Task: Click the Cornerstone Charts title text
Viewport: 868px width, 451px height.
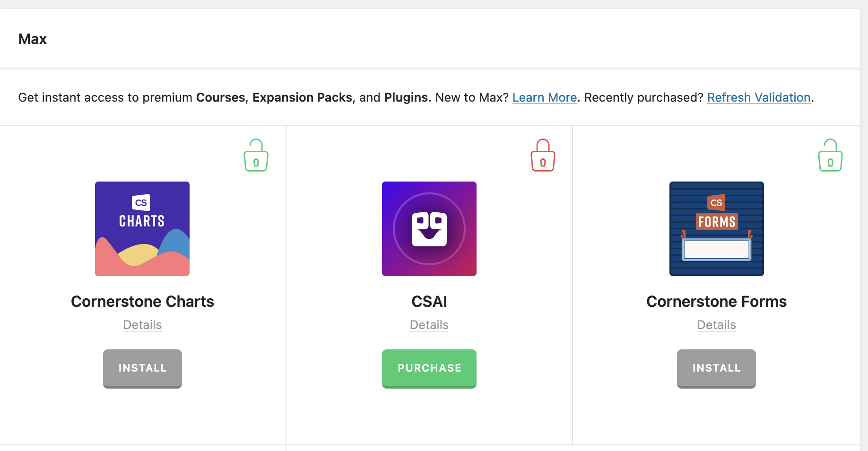Action: click(x=142, y=302)
